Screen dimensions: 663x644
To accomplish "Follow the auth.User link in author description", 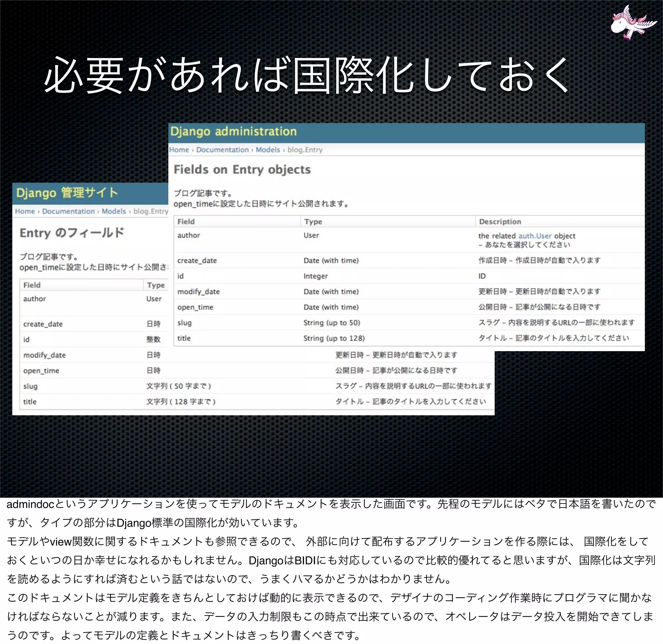I will click(x=535, y=236).
